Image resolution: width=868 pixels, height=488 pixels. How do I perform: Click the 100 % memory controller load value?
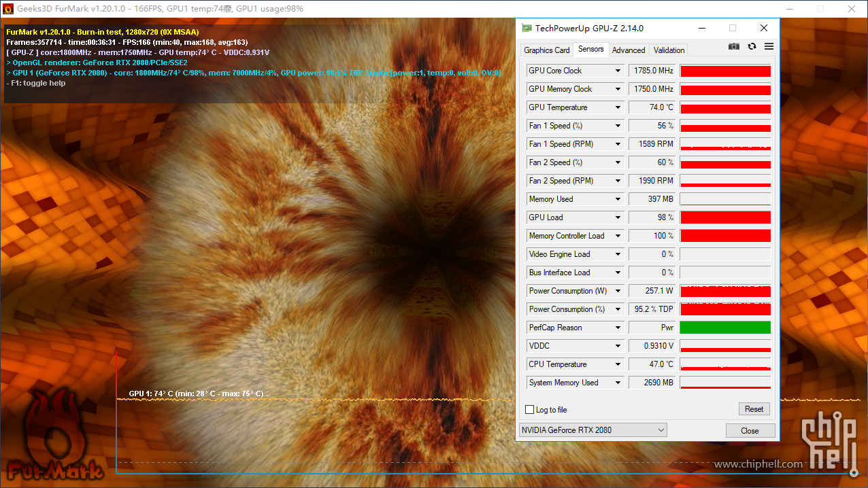click(x=652, y=236)
